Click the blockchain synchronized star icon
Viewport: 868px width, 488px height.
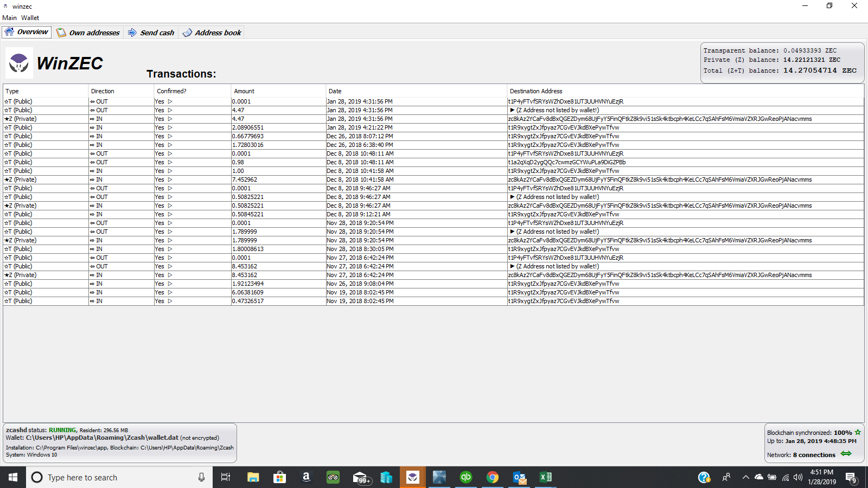(858, 432)
